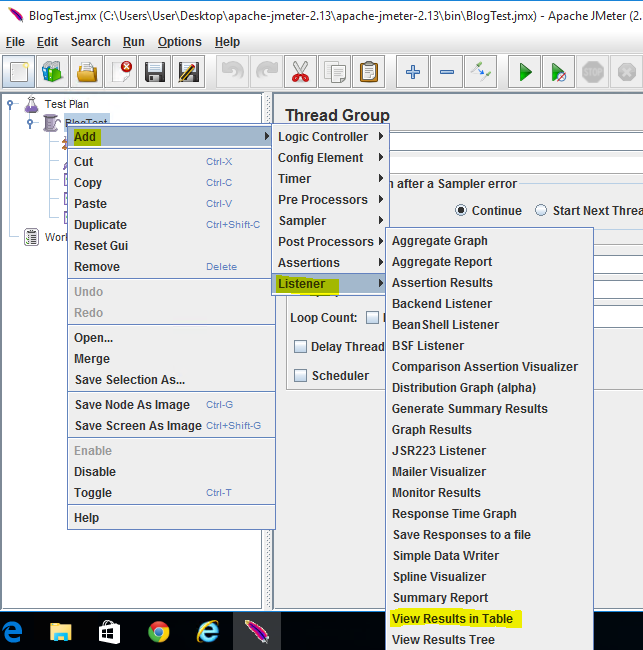Click the Open folder toolbar icon
643x650 pixels.
point(87,72)
